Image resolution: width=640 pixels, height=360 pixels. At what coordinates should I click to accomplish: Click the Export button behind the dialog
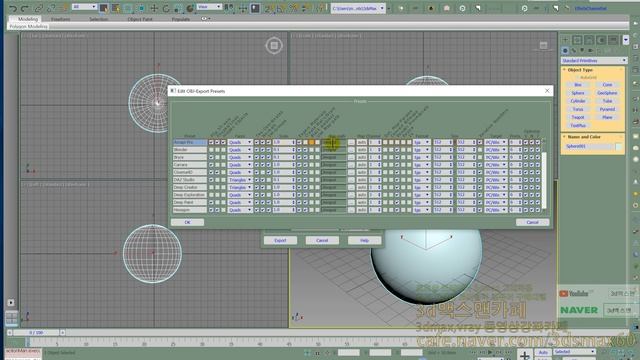click(x=280, y=240)
